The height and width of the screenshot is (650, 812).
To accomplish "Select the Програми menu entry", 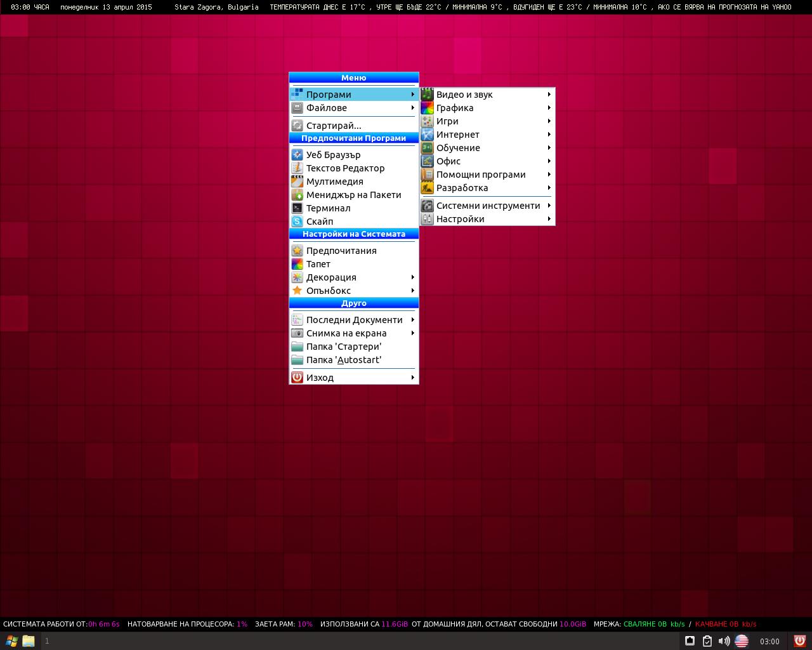I will point(353,95).
